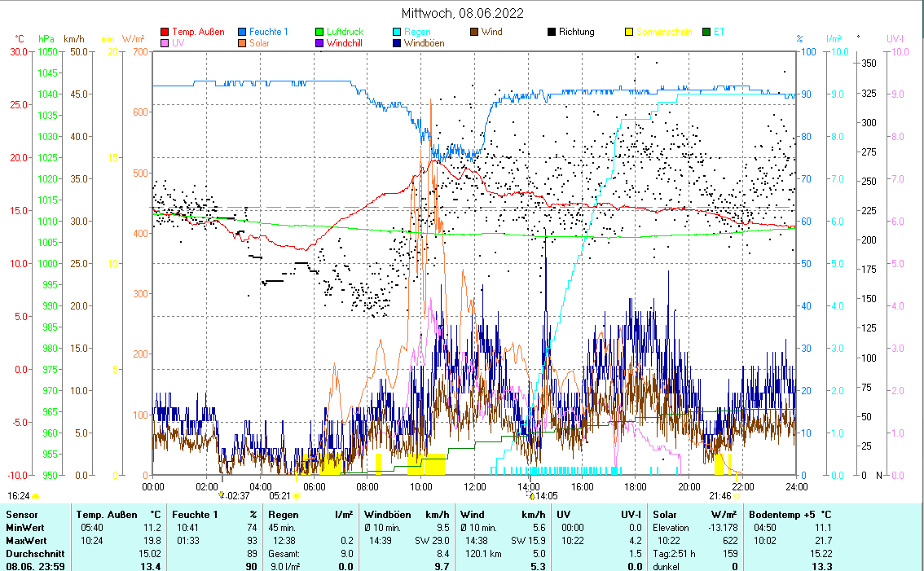Click the orange Solar legend square
Viewport: 924px width, 571px height.
(244, 43)
